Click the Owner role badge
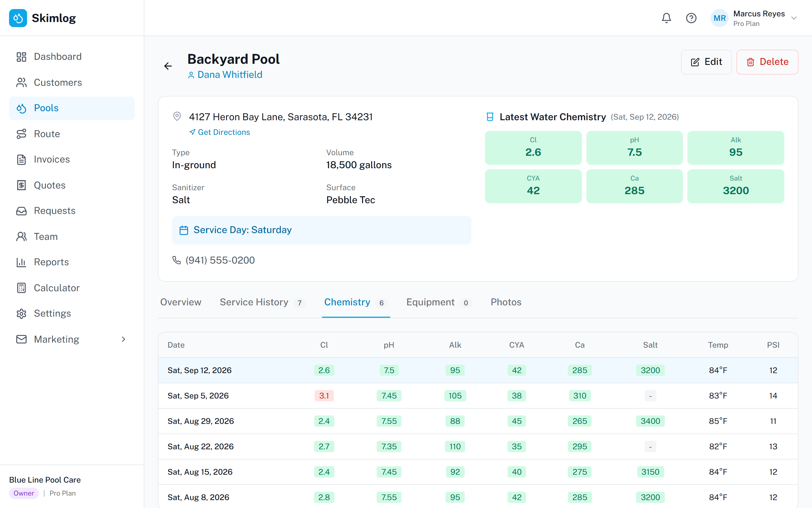812x508 pixels. click(x=24, y=493)
